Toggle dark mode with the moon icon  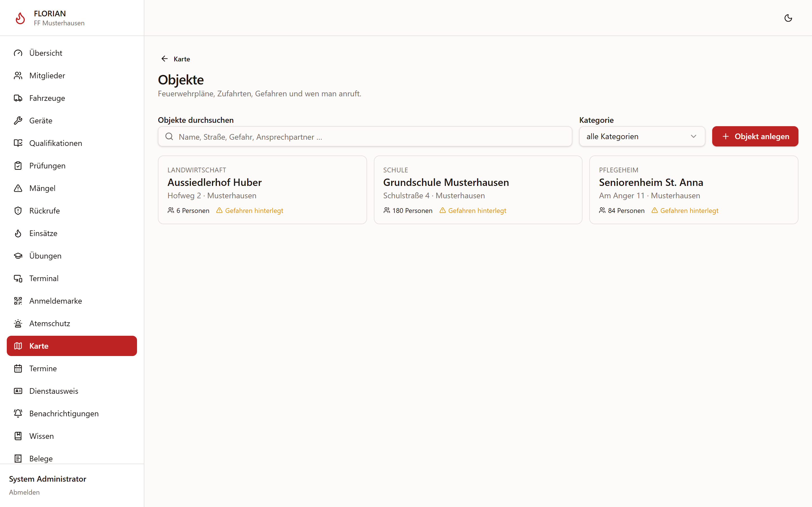[788, 18]
